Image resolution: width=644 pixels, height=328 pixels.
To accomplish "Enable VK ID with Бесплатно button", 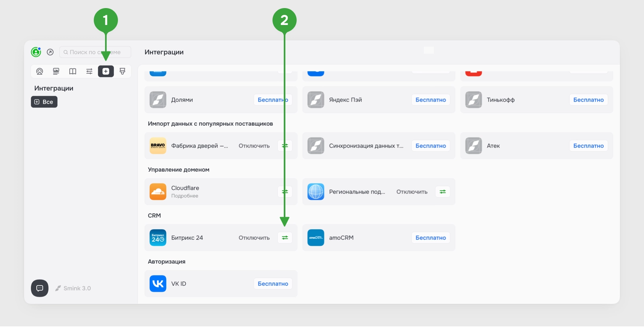I will click(273, 284).
